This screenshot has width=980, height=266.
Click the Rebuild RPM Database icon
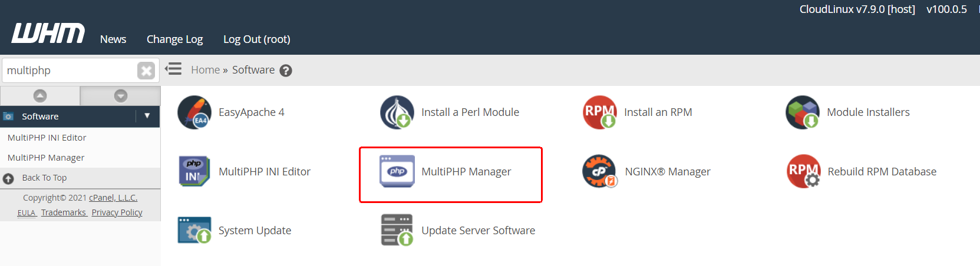(804, 171)
